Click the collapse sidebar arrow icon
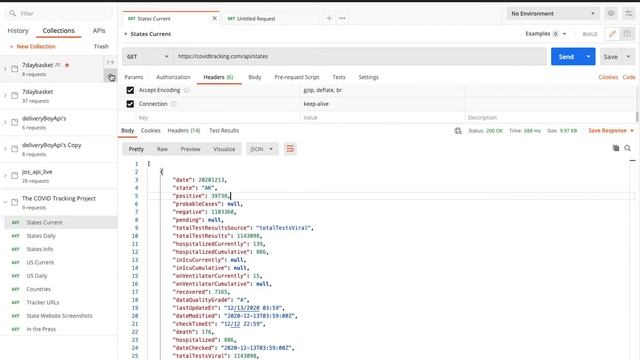The image size is (640, 360). (110, 62)
